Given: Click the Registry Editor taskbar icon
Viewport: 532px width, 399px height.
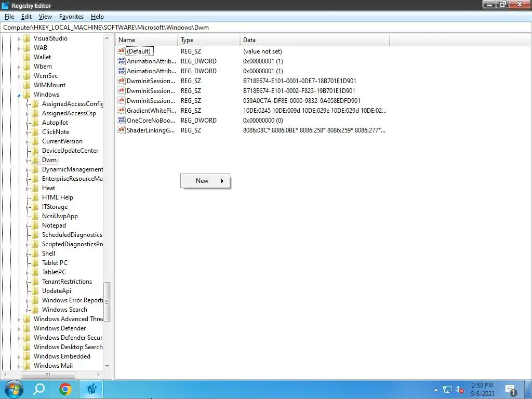Looking at the screenshot, I should [91, 389].
